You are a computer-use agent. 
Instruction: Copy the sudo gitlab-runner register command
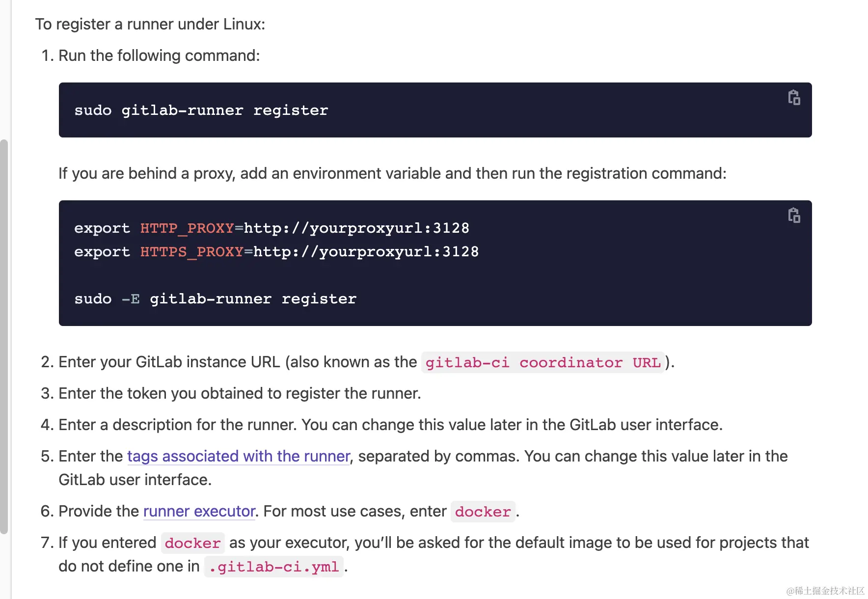coord(794,97)
